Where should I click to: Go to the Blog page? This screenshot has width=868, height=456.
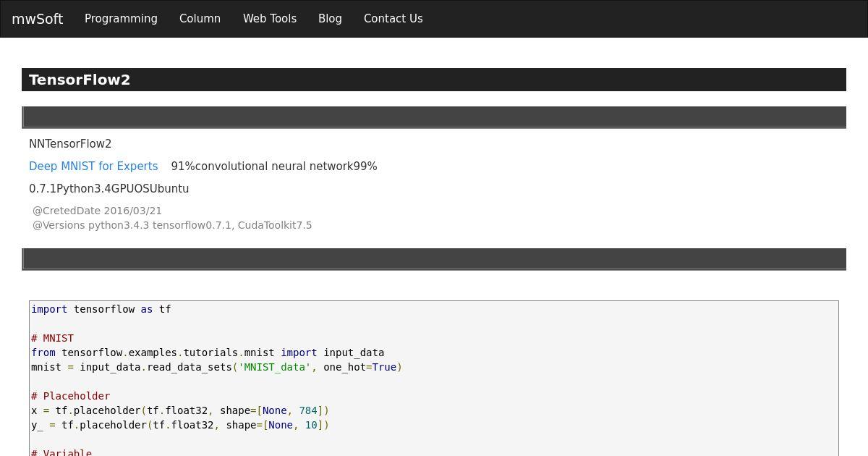pyautogui.click(x=330, y=19)
